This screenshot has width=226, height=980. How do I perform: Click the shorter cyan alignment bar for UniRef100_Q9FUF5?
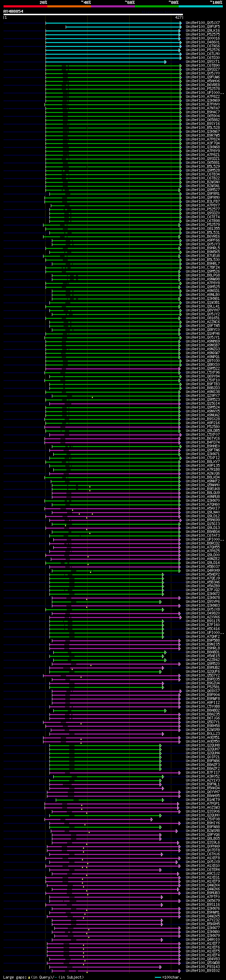pyautogui.click(x=124, y=26)
